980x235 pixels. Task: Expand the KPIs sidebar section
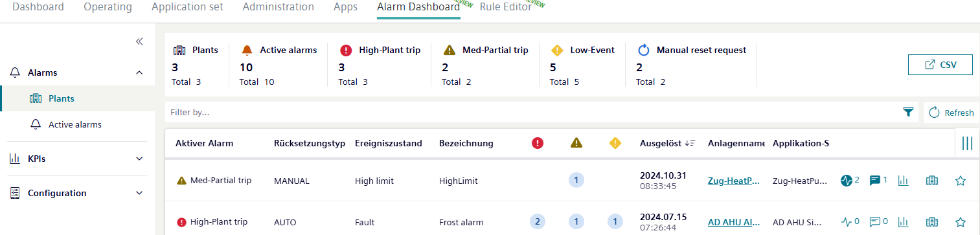[x=139, y=159]
